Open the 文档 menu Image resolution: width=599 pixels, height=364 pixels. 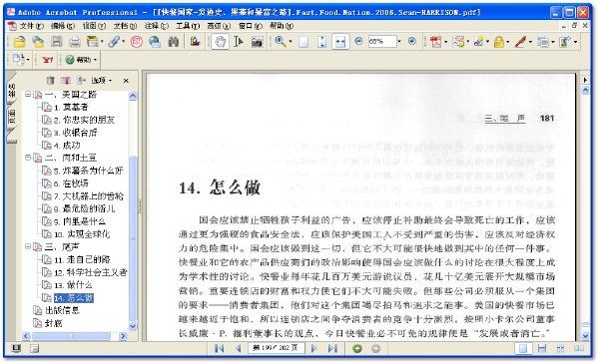click(x=125, y=26)
